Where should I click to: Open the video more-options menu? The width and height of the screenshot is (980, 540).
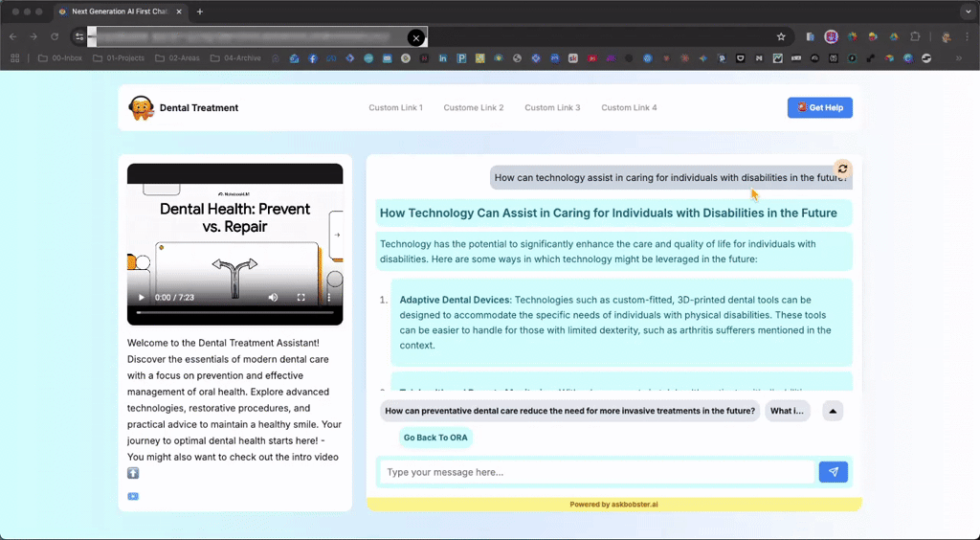pos(329,298)
